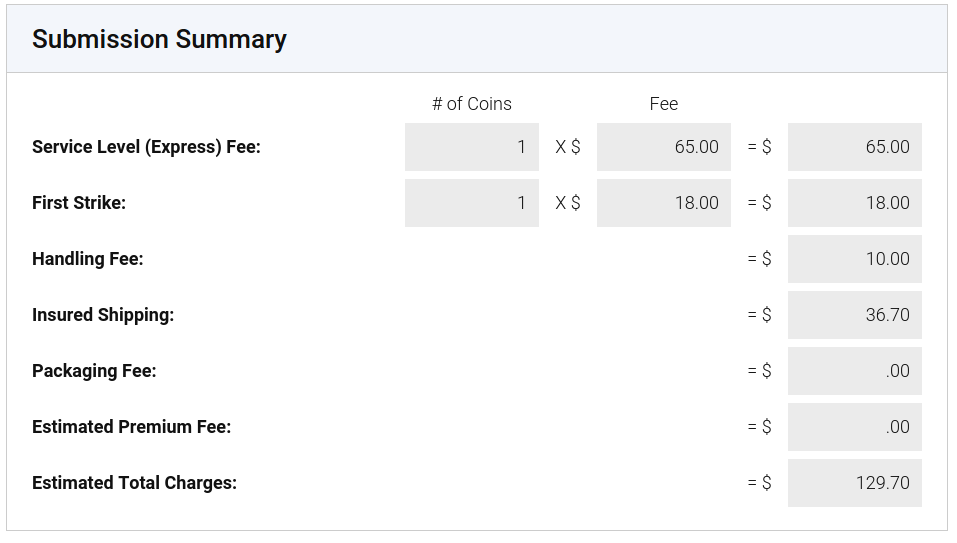Click the Submission Summary heading
957x543 pixels.
pyautogui.click(x=159, y=39)
